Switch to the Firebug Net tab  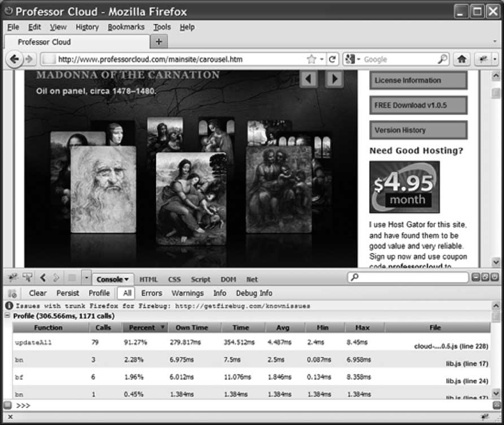(x=252, y=279)
